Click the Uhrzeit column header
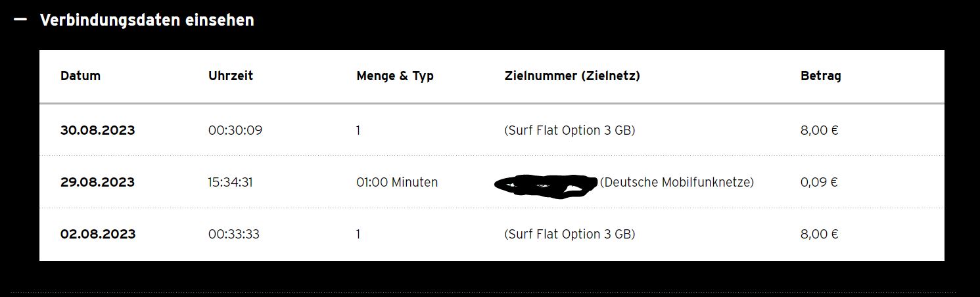The height and width of the screenshot is (297, 980). point(231,76)
